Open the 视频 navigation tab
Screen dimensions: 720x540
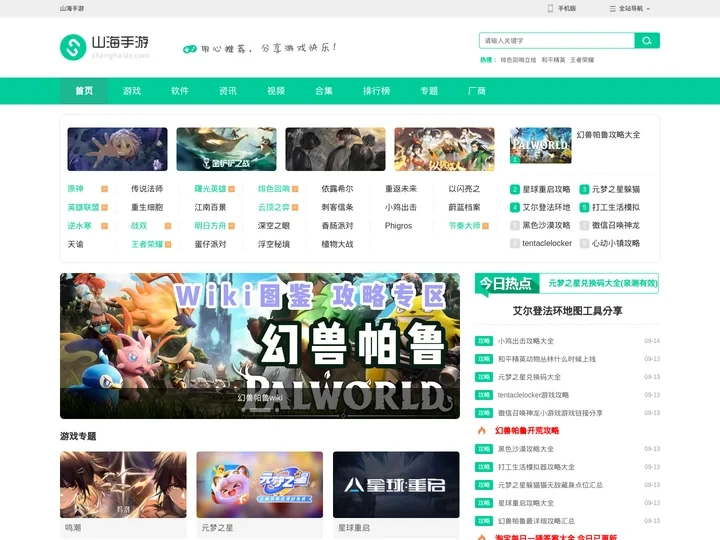(x=276, y=91)
